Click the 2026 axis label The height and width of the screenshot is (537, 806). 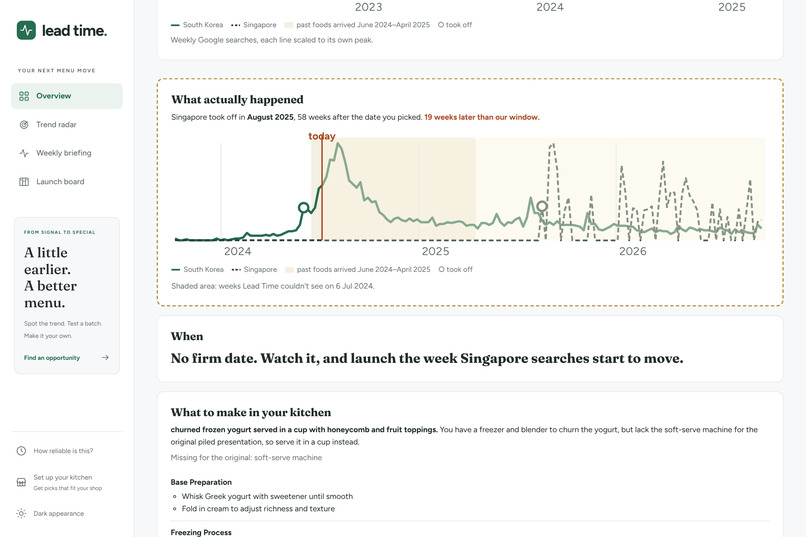point(633,251)
